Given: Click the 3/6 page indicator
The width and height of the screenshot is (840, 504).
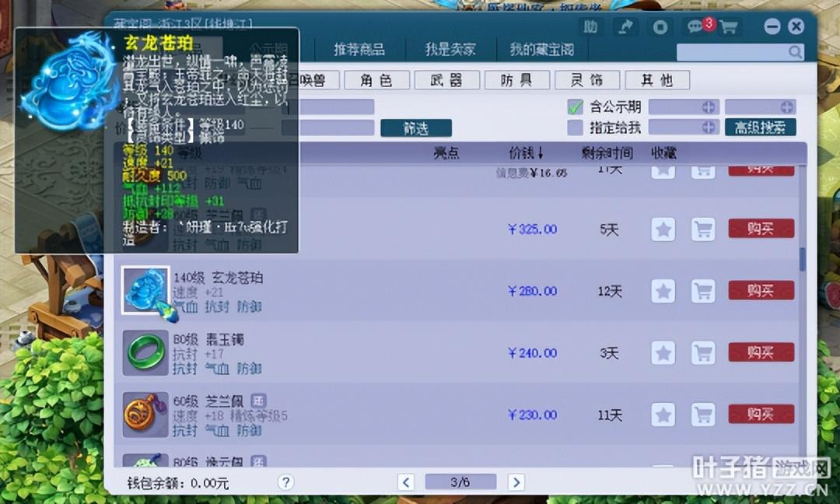Looking at the screenshot, I should (x=460, y=482).
